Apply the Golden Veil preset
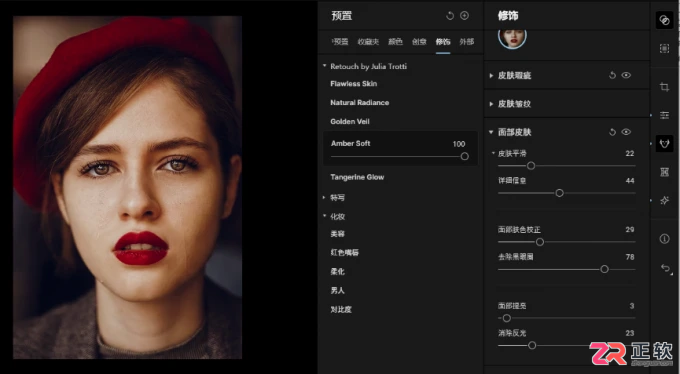Image resolution: width=680 pixels, height=374 pixels. (350, 121)
